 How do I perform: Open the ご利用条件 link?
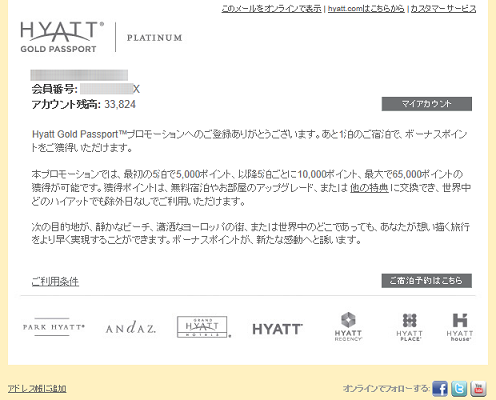point(55,282)
